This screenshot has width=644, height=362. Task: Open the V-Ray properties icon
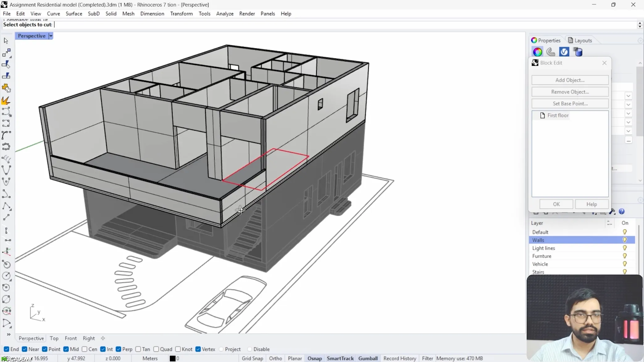coord(564,52)
